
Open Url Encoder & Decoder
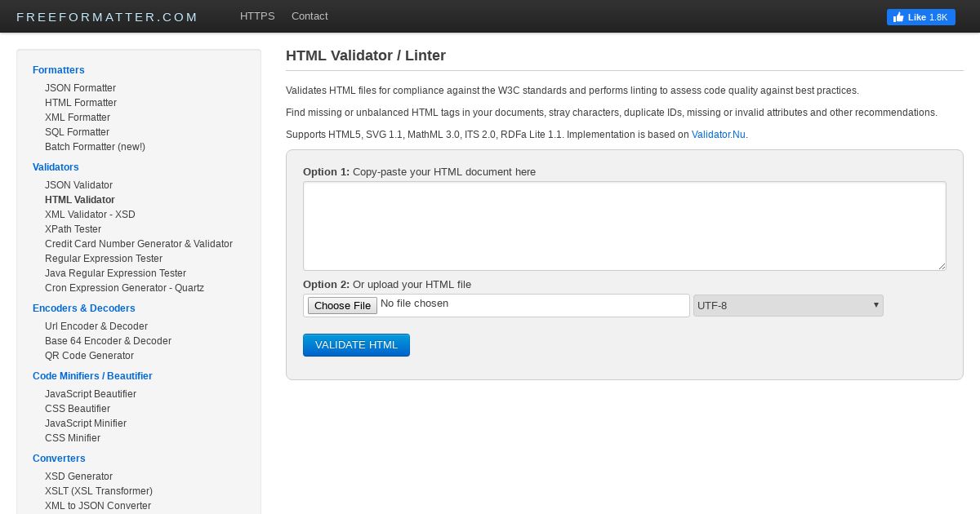pos(96,326)
